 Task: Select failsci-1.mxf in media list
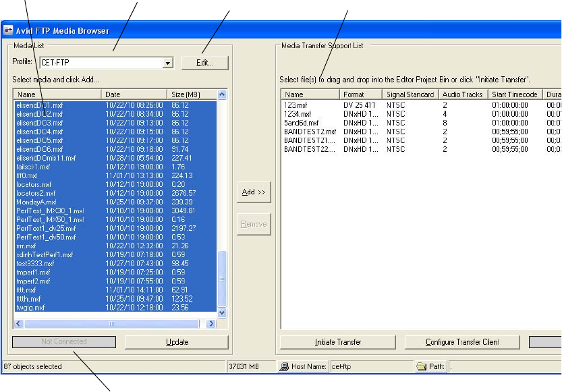coord(115,167)
